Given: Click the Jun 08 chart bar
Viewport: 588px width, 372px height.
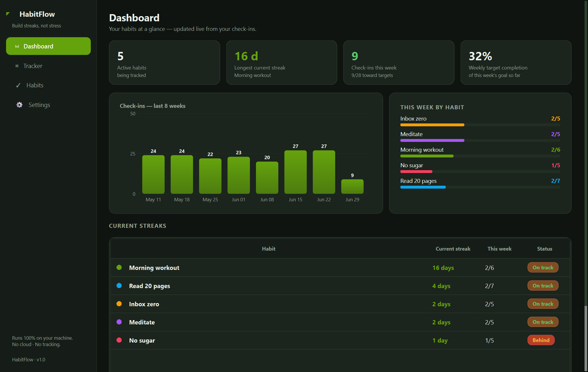Looking at the screenshot, I should (x=267, y=178).
